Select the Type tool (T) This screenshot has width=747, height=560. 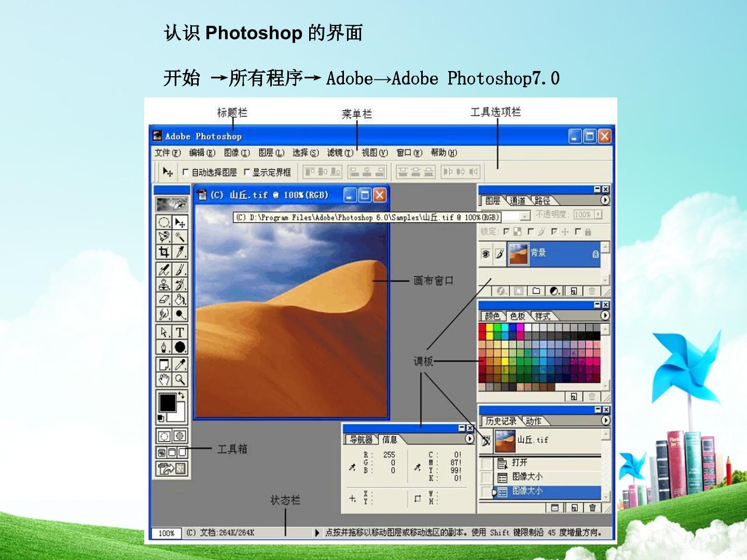point(180,332)
